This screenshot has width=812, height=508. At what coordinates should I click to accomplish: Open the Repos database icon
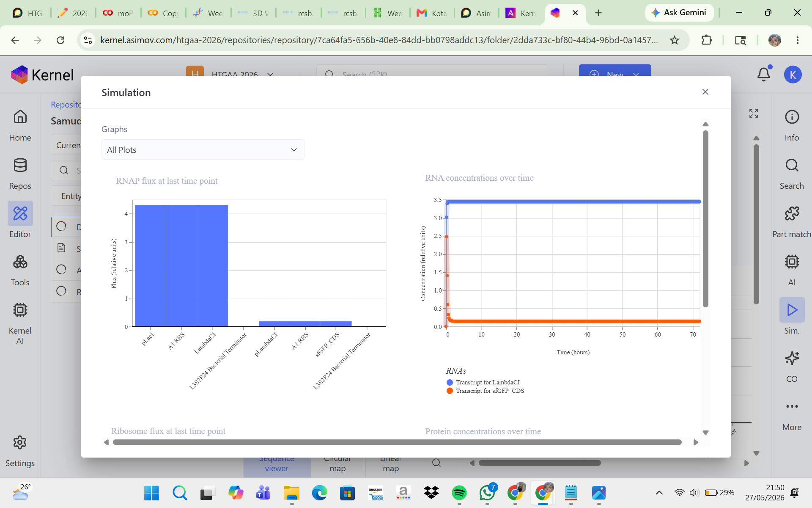point(20,165)
